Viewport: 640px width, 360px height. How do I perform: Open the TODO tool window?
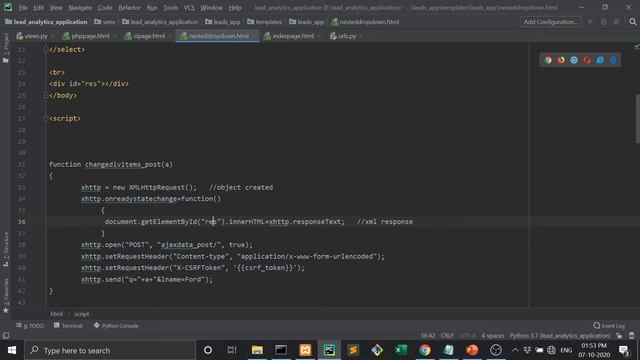(x=30, y=326)
